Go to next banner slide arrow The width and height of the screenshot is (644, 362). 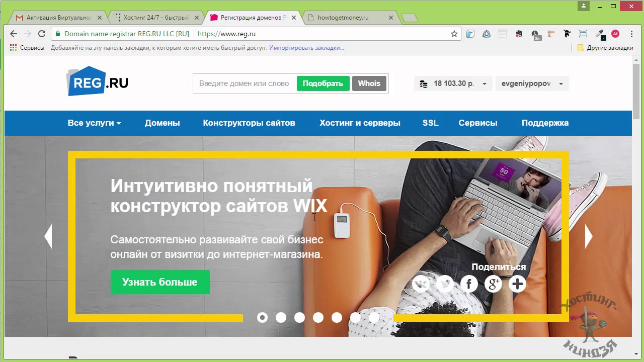point(589,236)
